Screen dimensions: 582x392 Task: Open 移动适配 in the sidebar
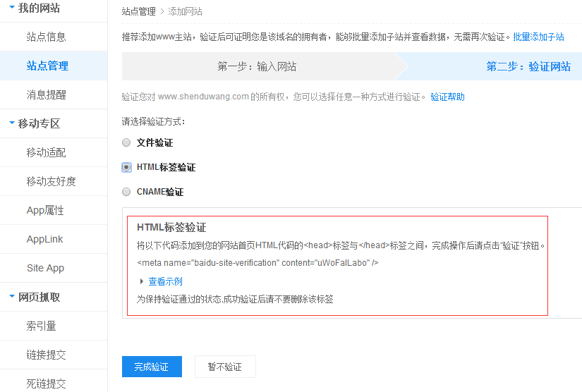click(x=47, y=152)
